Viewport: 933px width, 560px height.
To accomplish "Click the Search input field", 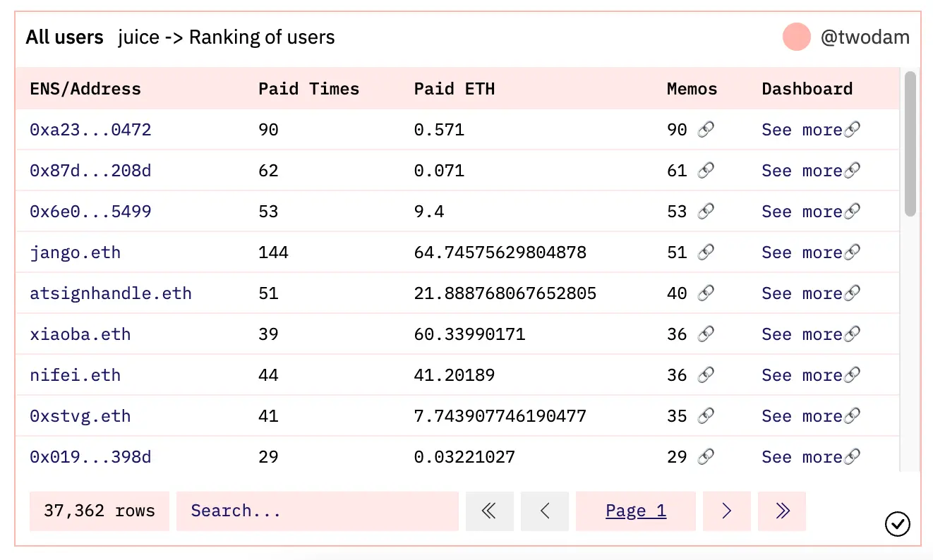I will (x=317, y=511).
